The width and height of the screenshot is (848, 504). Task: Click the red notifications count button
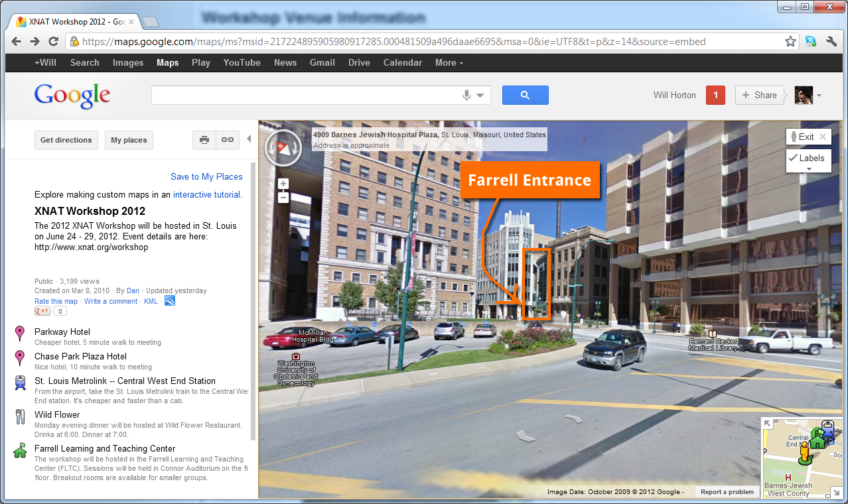[715, 95]
